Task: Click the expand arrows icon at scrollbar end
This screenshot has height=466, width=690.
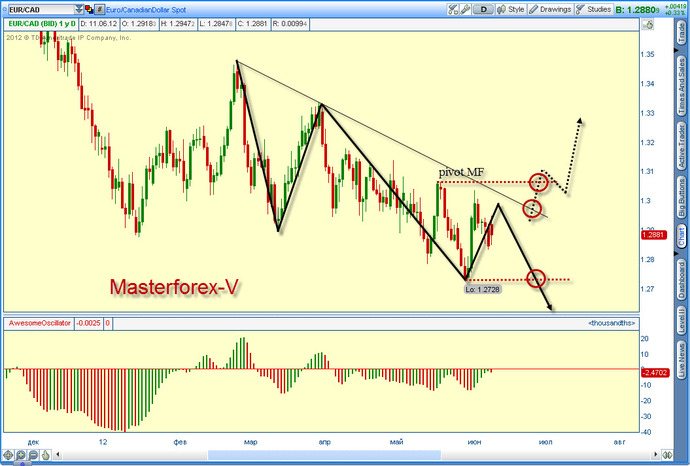Action: point(668,455)
